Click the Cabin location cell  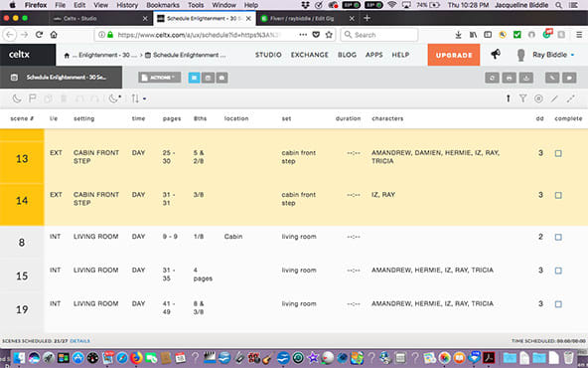(233, 237)
